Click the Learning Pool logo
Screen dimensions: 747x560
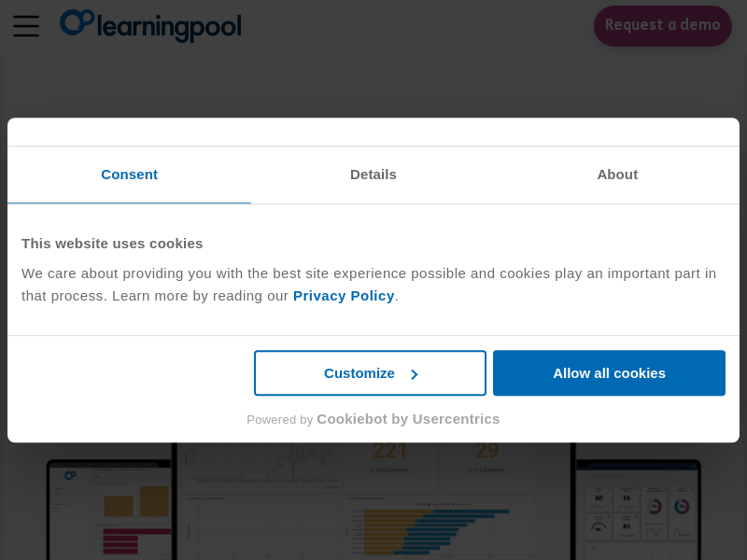(150, 25)
